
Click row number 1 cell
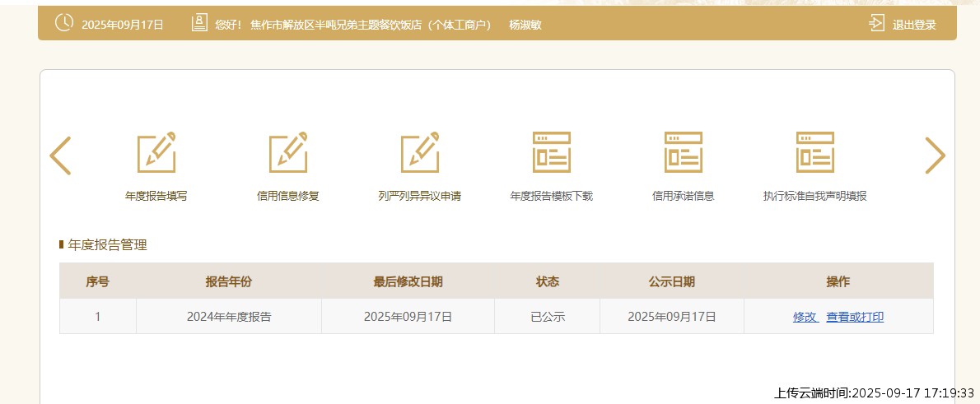coord(97,317)
